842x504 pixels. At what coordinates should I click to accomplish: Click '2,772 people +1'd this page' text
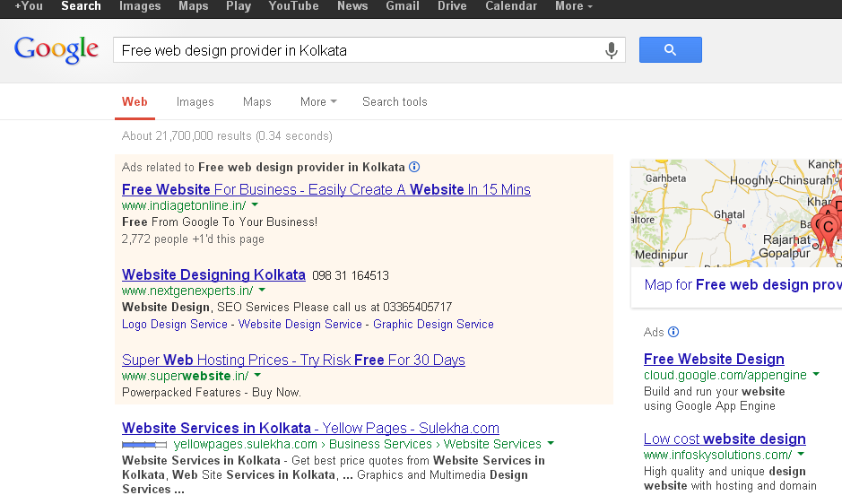[x=193, y=239]
